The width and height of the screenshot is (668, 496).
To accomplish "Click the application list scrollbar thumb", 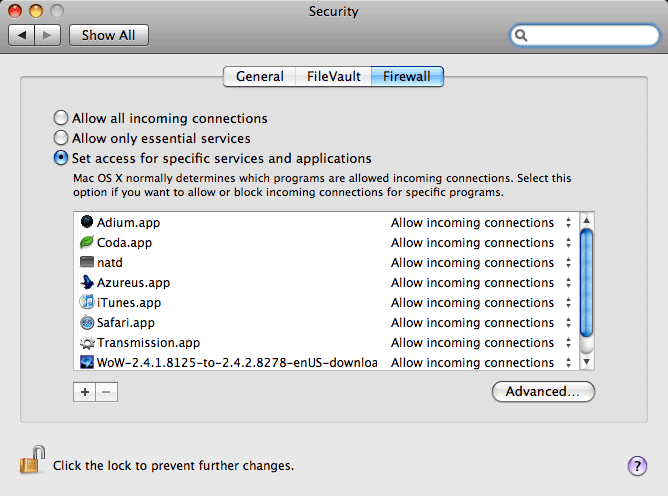I will pos(587,283).
